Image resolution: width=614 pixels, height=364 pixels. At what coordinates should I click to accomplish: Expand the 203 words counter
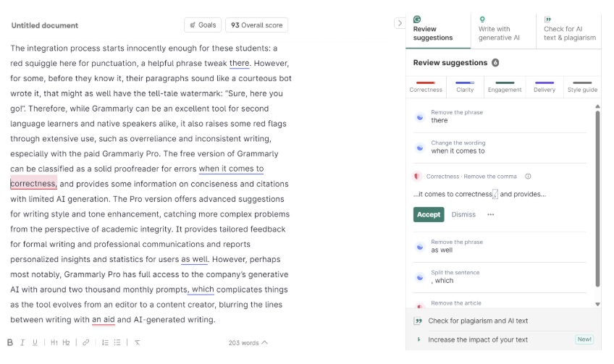click(x=248, y=342)
